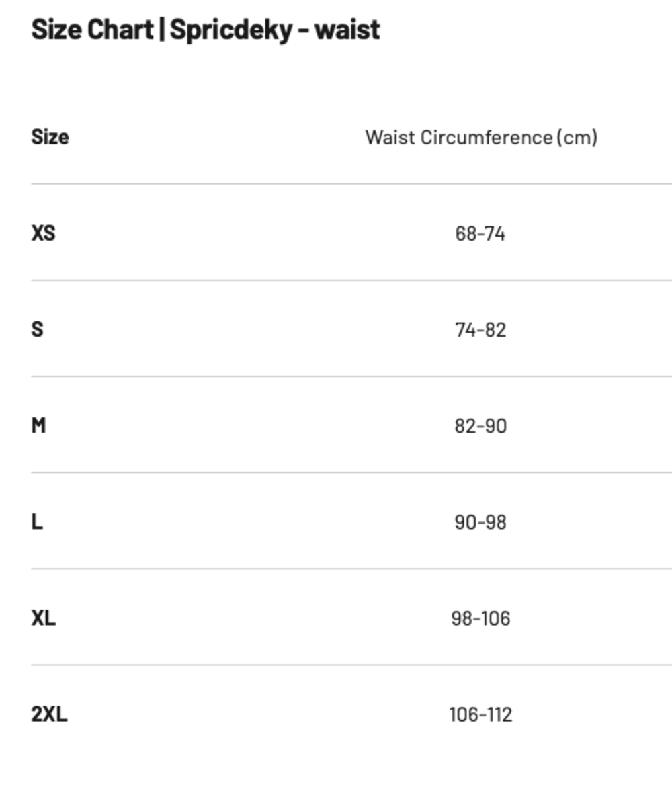
Task: Click the 106-112 waist range
Action: coord(480,714)
